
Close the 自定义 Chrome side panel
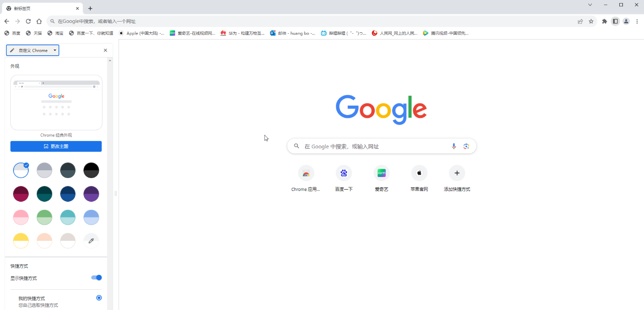(x=106, y=50)
